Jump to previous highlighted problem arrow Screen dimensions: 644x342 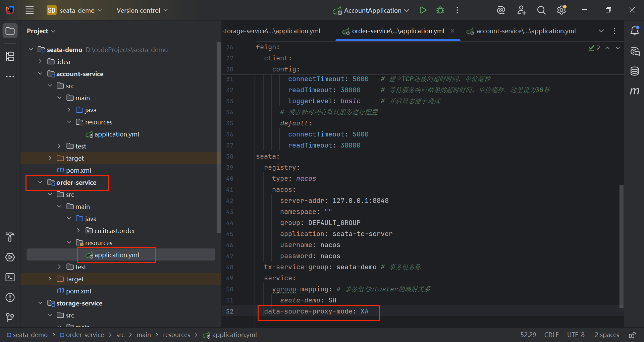pyautogui.click(x=607, y=48)
